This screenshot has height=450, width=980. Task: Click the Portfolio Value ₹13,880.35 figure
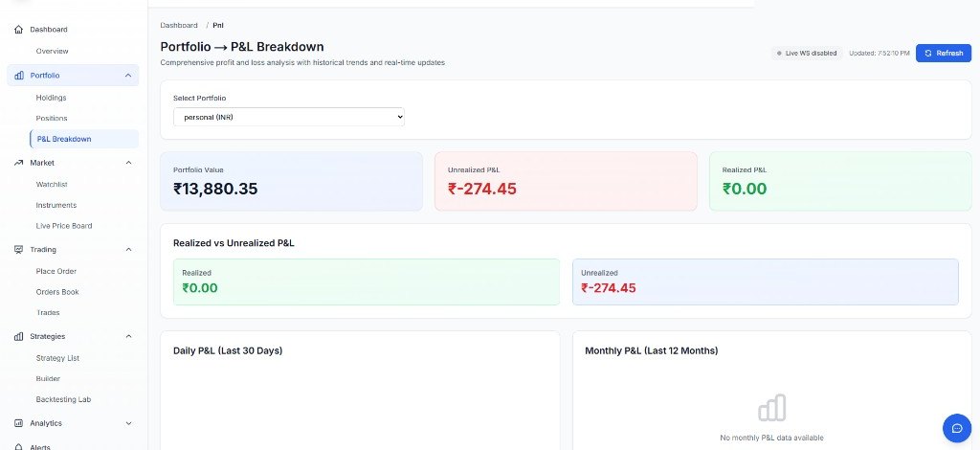[215, 189]
